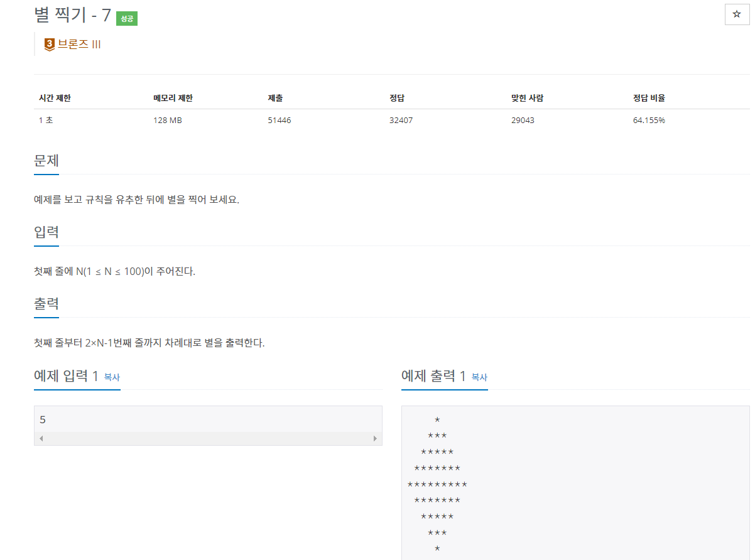Click the solvers count 29043
Image resolution: width=755 pixels, height=560 pixels.
point(523,120)
